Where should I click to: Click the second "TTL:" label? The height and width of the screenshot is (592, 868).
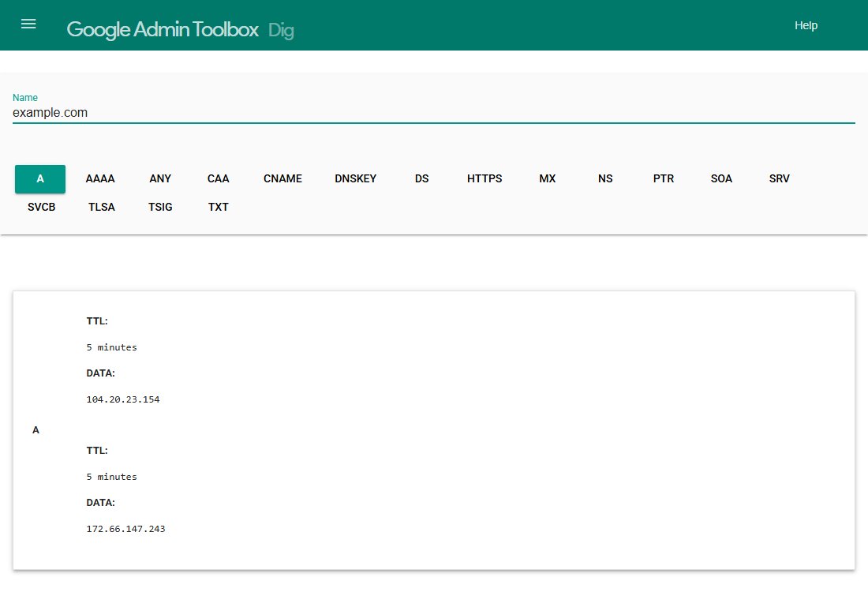97,451
